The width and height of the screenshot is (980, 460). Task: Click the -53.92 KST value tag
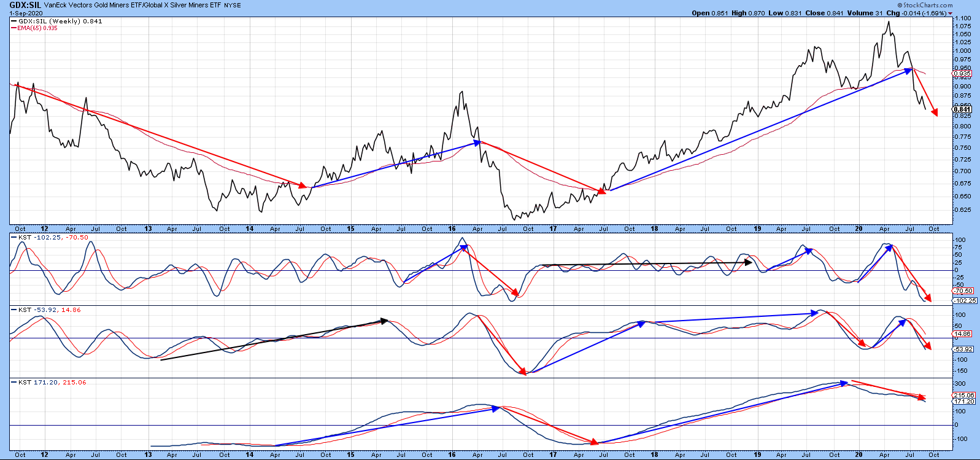963,349
